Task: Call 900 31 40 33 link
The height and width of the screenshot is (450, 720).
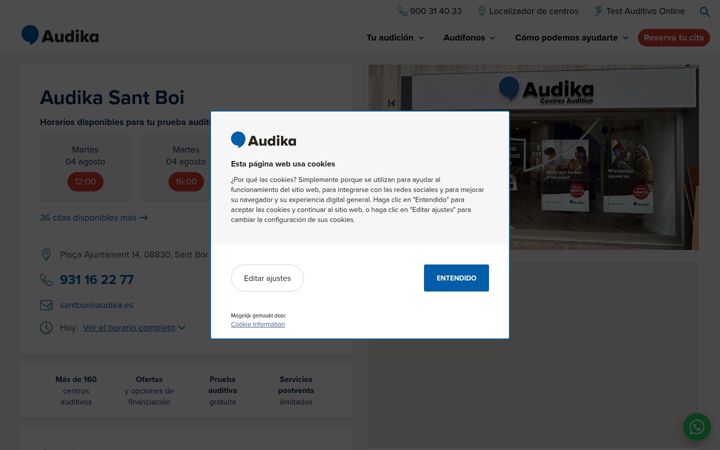Action: [x=435, y=11]
